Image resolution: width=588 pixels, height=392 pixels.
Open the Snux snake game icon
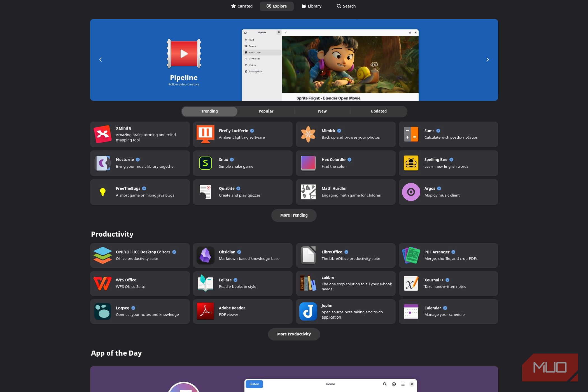(x=205, y=163)
